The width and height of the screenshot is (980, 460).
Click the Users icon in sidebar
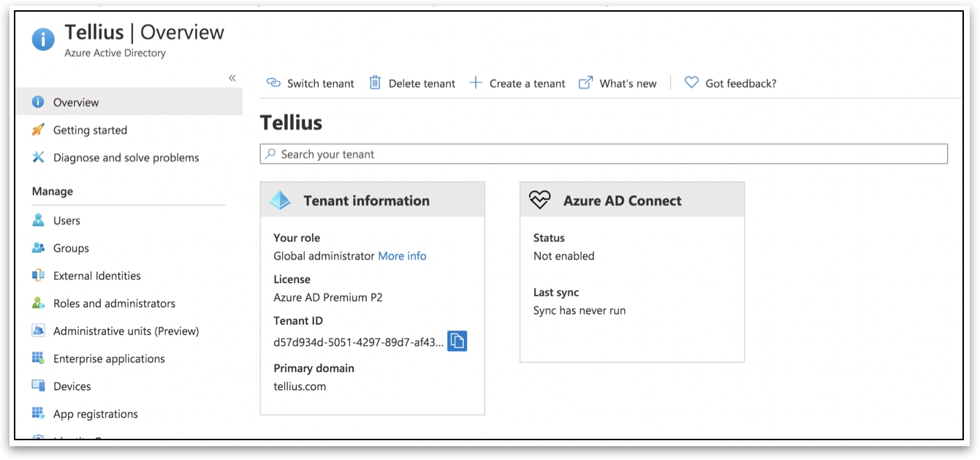[39, 220]
